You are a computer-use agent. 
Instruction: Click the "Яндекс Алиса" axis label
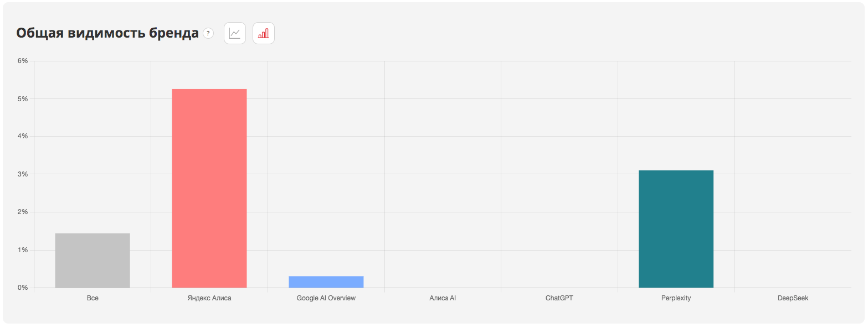pos(209,298)
